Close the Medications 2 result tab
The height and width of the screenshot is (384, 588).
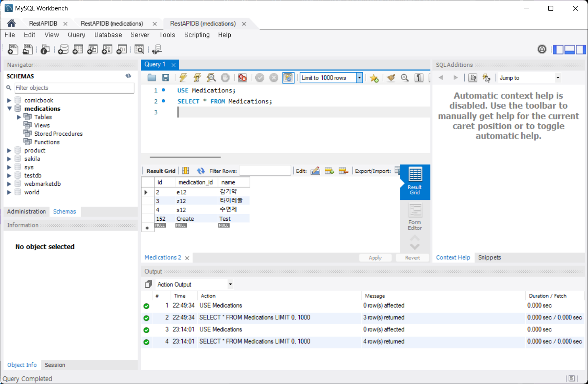click(187, 258)
